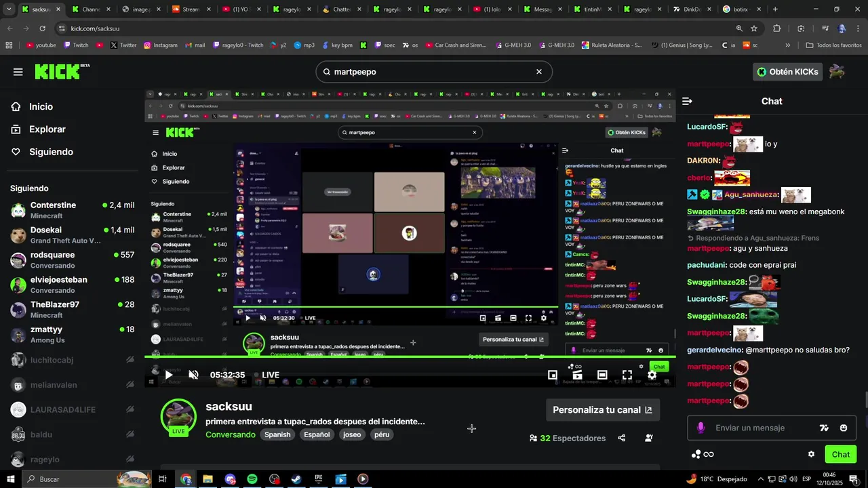Bookmark this page with the star icon
The height and width of the screenshot is (488, 868).
[x=754, y=28]
